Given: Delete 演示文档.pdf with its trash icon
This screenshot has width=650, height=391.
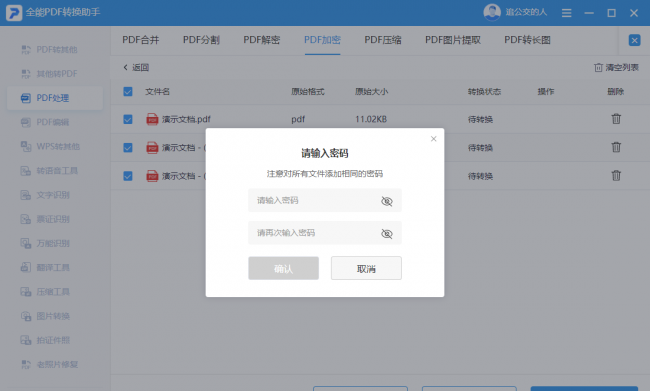Looking at the screenshot, I should click(x=616, y=119).
